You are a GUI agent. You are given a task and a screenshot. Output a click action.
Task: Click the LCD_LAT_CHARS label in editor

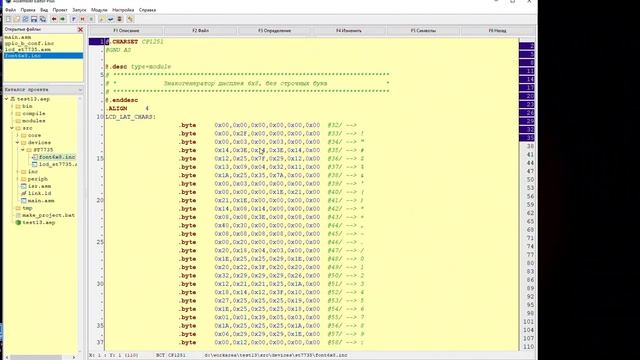pyautogui.click(x=130, y=117)
